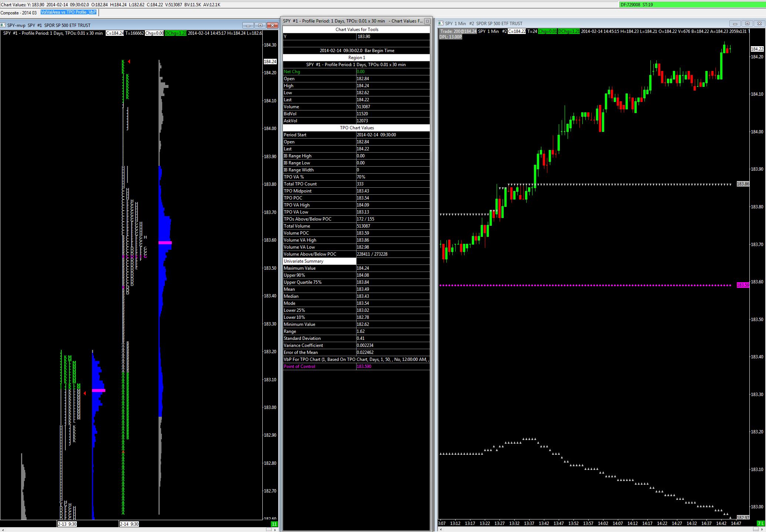766x532 pixels.
Task: Click the 2-14 9:30 date marker
Action: pyautogui.click(x=129, y=524)
